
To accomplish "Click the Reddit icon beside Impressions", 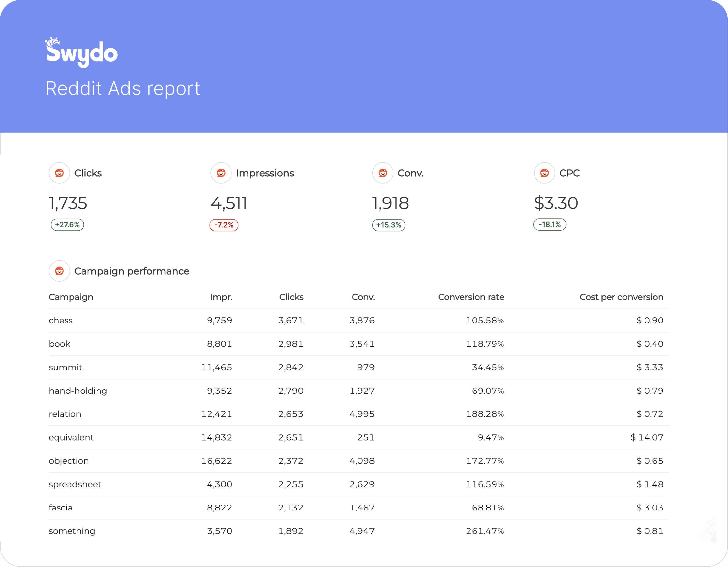I will (221, 173).
